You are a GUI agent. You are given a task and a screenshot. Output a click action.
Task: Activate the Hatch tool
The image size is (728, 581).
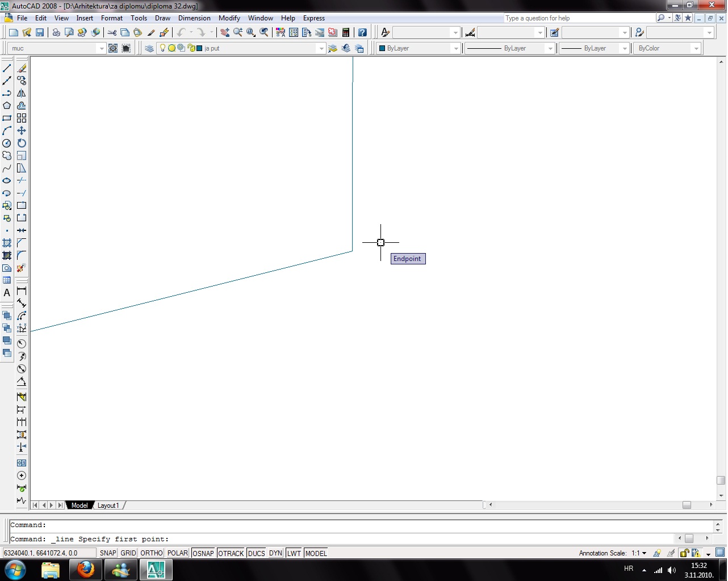coord(7,243)
